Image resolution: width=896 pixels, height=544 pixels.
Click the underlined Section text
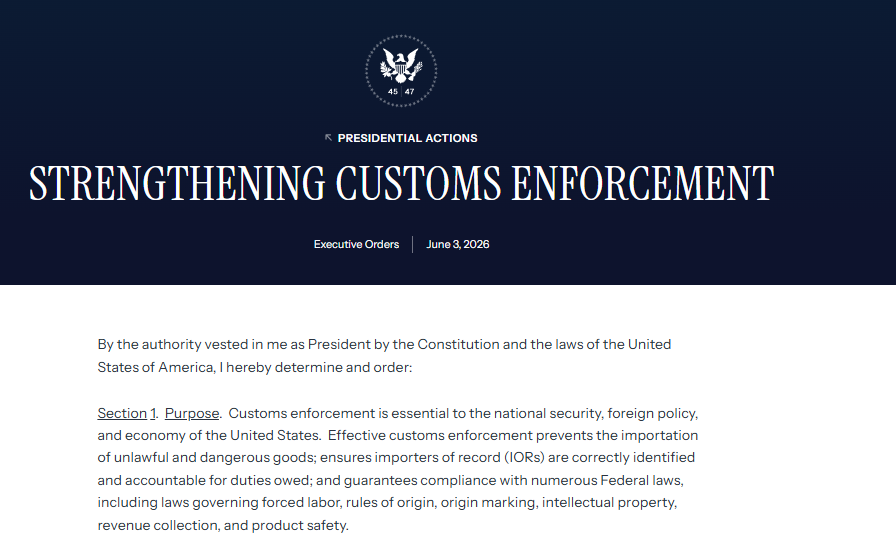[x=122, y=413]
